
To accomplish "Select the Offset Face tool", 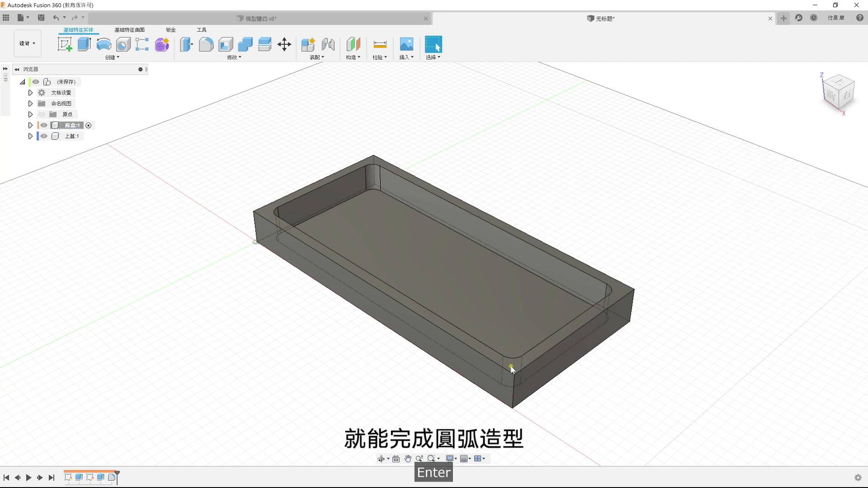I will tap(264, 44).
